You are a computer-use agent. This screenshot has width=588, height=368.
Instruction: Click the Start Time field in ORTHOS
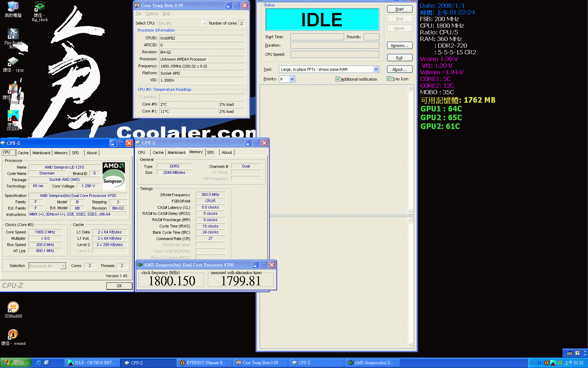coord(317,37)
